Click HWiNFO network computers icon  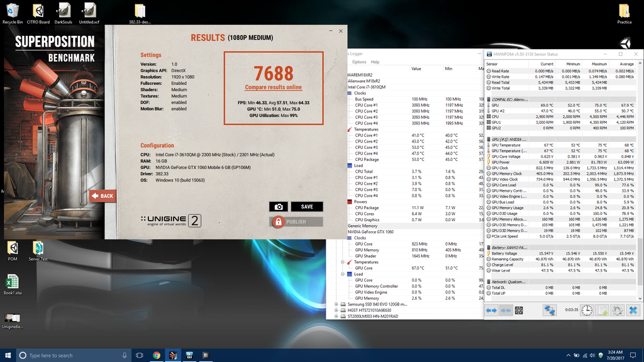click(550, 310)
